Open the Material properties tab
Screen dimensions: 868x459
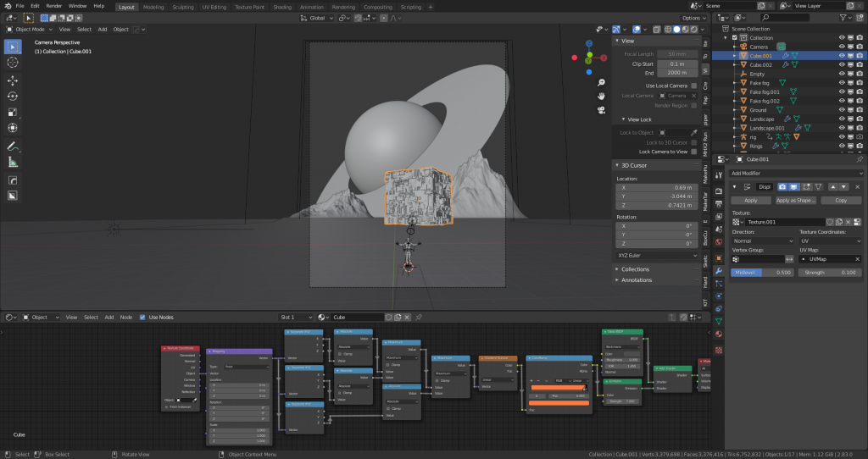tap(719, 334)
